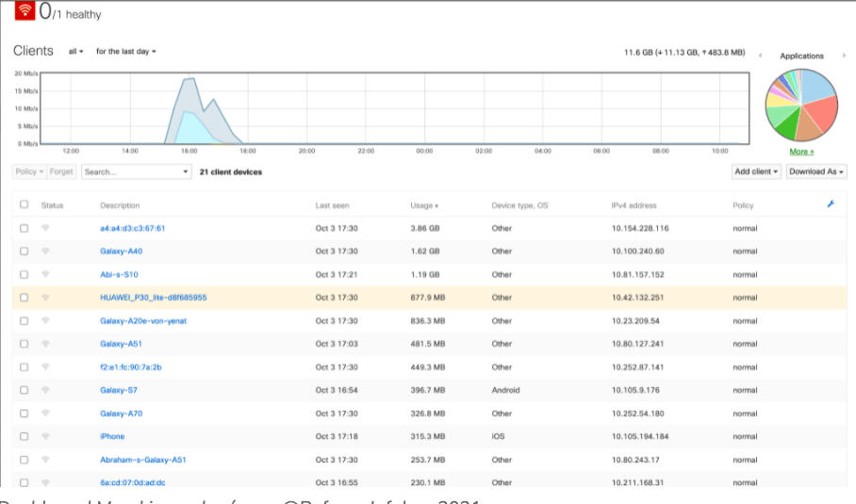The width and height of the screenshot is (856, 504).
Task: Select the Galaxy-A40 row checkbox
Action: click(x=24, y=251)
